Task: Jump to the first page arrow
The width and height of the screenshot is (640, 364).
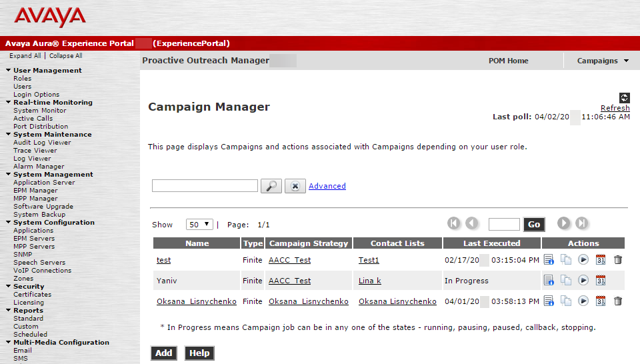Action: (x=453, y=223)
